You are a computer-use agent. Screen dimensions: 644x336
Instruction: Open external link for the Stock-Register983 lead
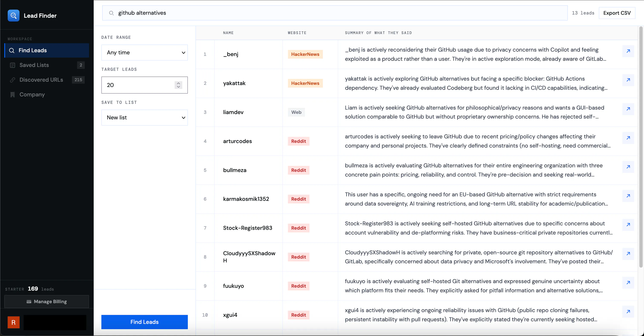(x=628, y=225)
